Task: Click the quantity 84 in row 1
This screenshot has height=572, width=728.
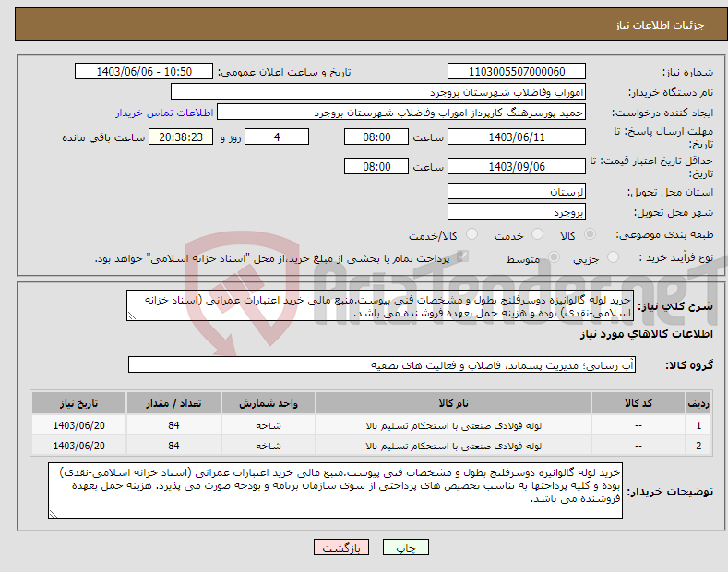Action: pyautogui.click(x=173, y=425)
